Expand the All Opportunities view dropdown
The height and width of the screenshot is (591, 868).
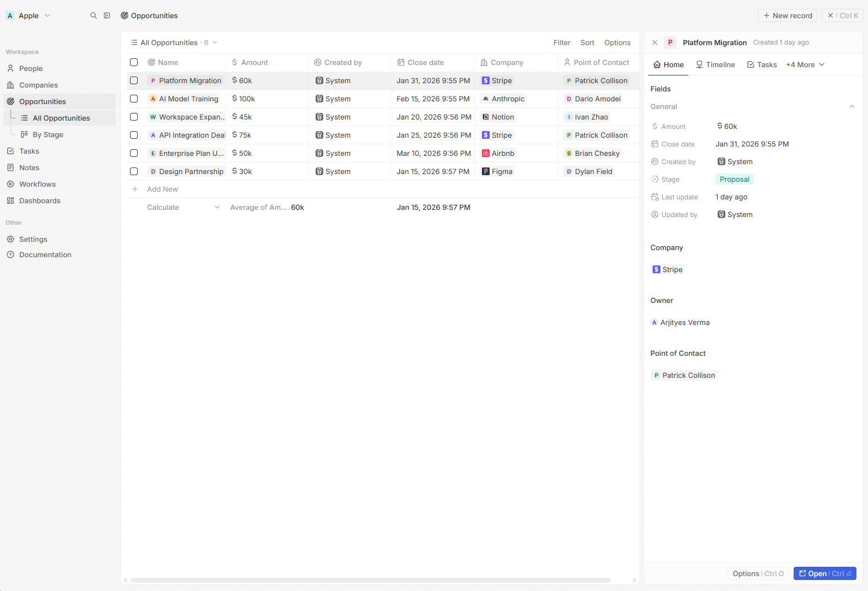173,42
